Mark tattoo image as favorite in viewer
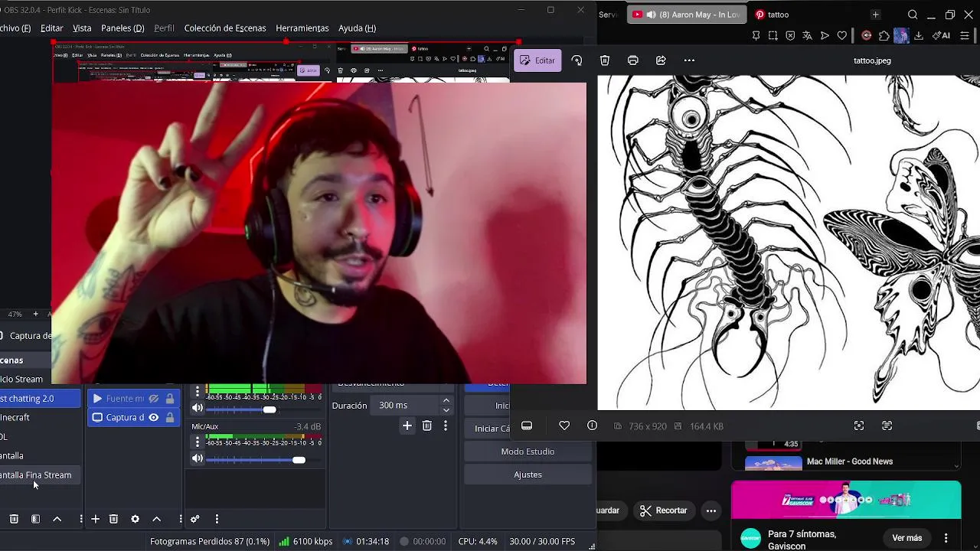This screenshot has height=551, width=980. [x=564, y=425]
